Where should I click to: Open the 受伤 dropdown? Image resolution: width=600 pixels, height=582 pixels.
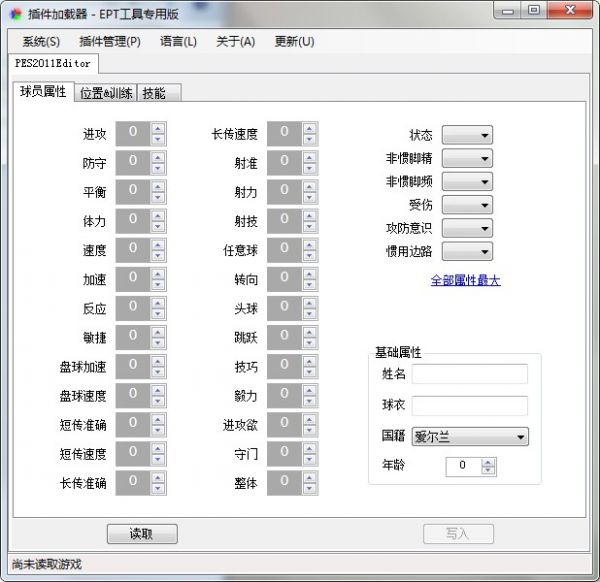coord(467,205)
